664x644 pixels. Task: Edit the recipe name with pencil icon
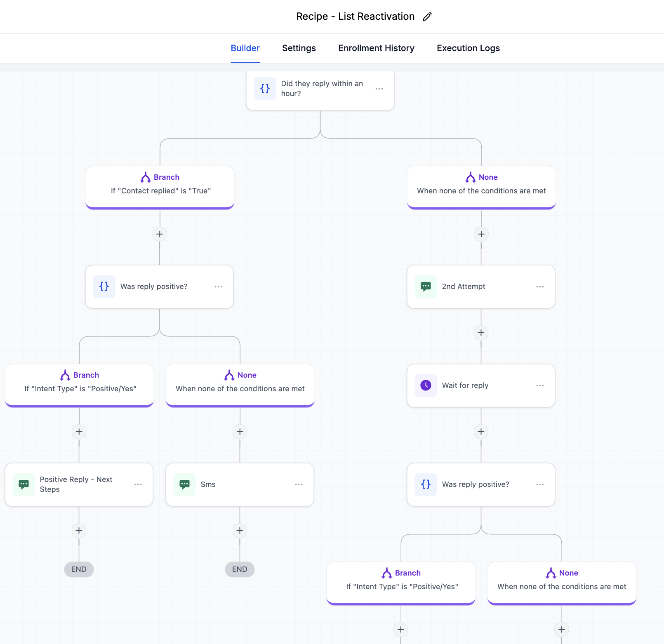click(x=427, y=16)
